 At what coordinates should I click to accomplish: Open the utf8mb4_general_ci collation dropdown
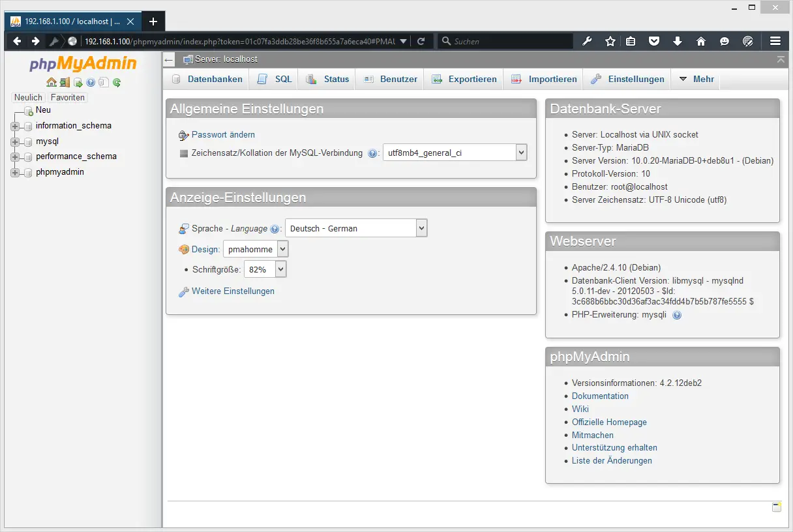(455, 153)
